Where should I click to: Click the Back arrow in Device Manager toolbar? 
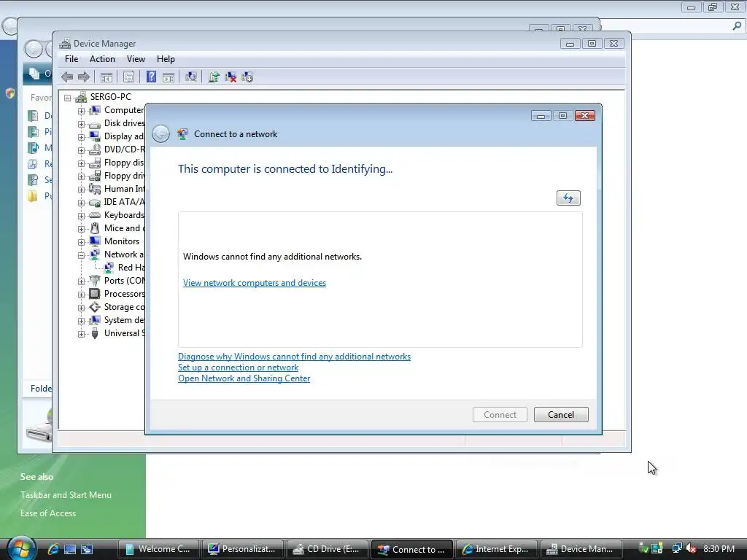[x=67, y=77]
